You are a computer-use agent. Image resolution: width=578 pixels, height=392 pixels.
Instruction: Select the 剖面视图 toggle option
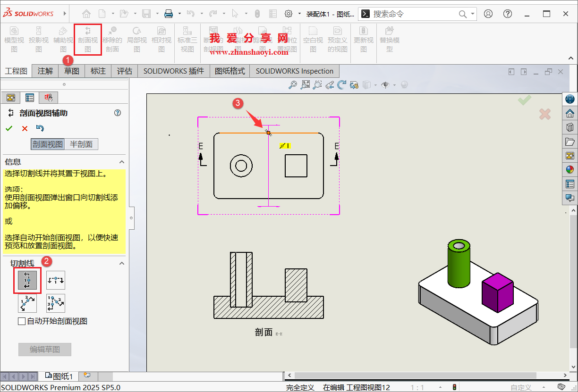click(x=48, y=144)
